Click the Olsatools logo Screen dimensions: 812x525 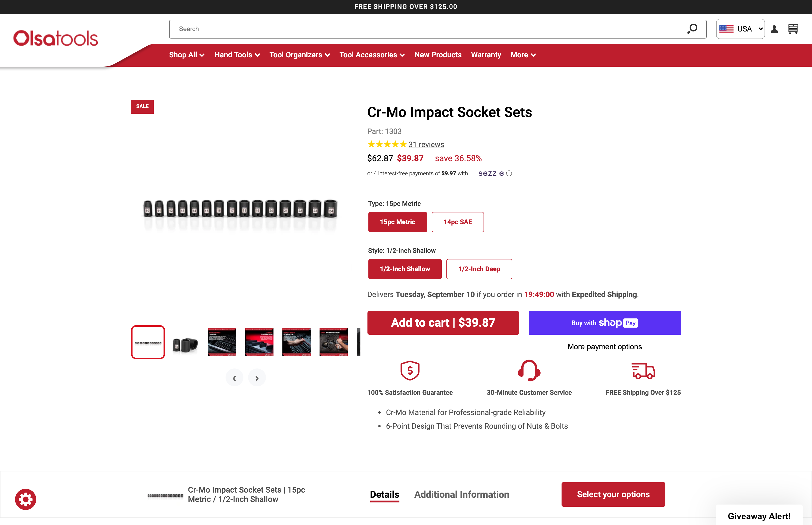(55, 38)
